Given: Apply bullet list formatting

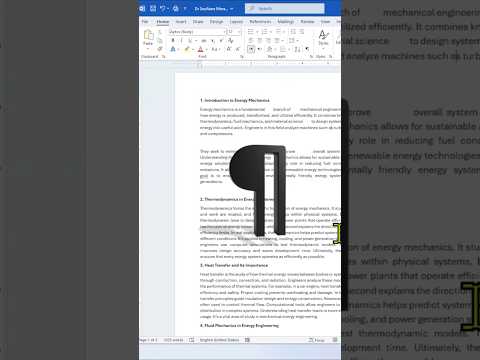Looking at the screenshot, I should 251,32.
